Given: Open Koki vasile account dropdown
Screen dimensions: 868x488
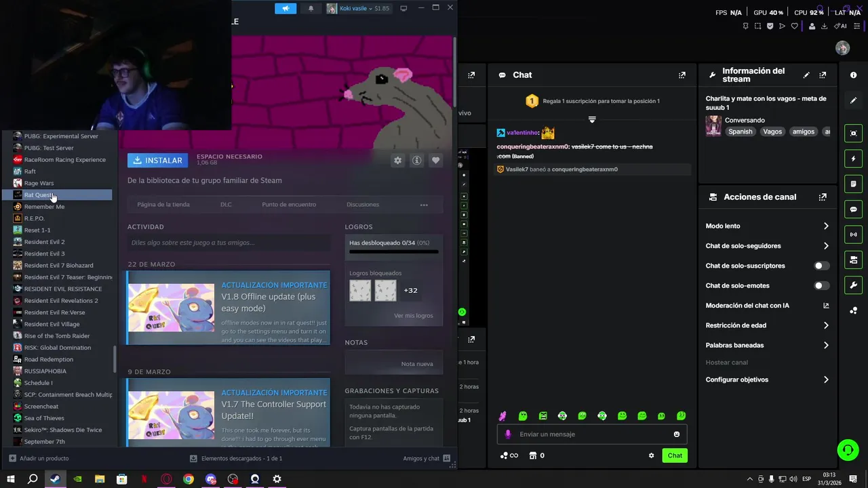Looking at the screenshot, I should pos(358,8).
